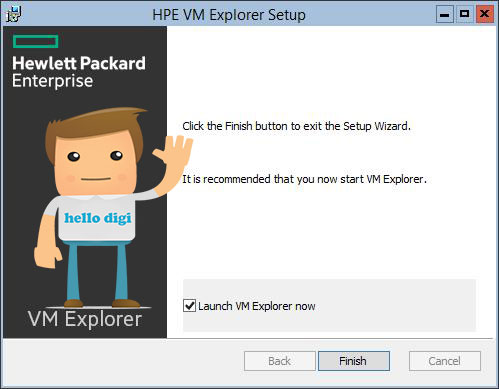This screenshot has height=389, width=499.
Task: Click the Cancel button
Action: [x=445, y=361]
